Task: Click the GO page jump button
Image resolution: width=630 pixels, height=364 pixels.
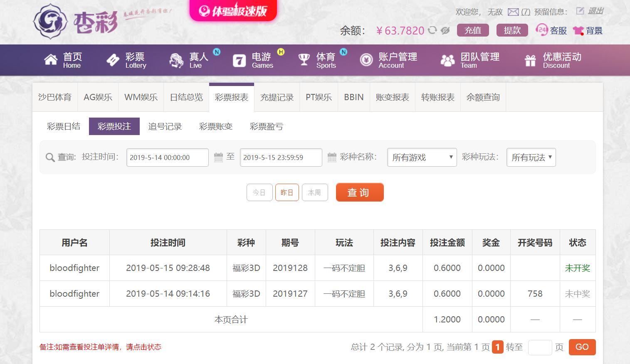Action: [x=582, y=347]
